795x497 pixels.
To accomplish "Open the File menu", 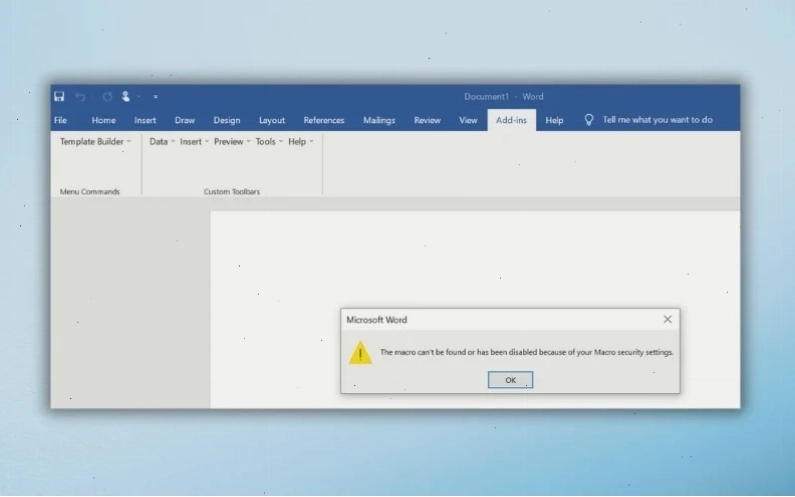I will coord(60,120).
